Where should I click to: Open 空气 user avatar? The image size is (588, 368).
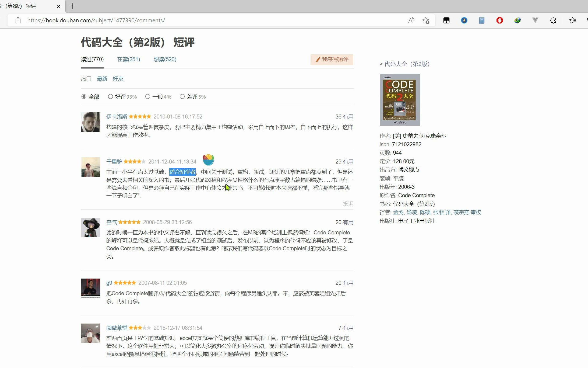91,228
